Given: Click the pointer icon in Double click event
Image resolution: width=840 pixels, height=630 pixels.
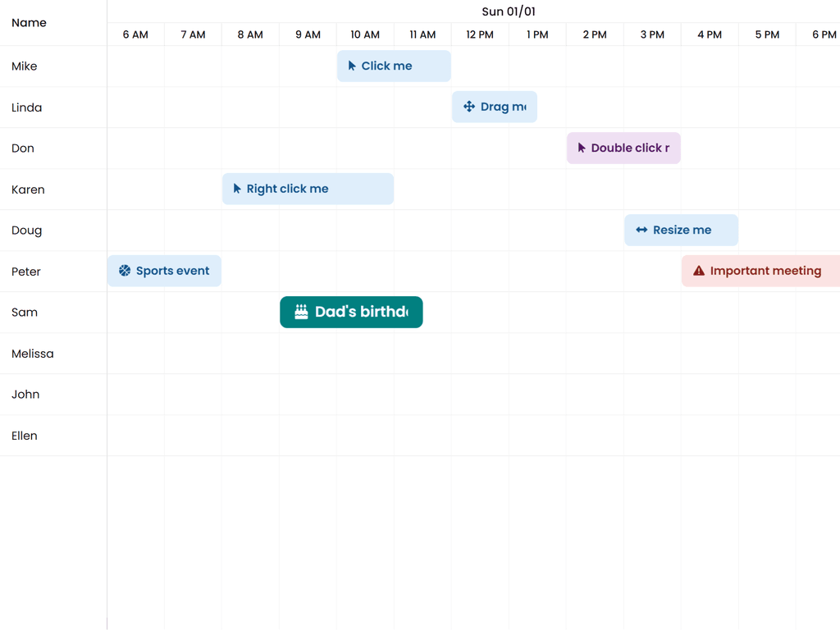Looking at the screenshot, I should [x=582, y=148].
